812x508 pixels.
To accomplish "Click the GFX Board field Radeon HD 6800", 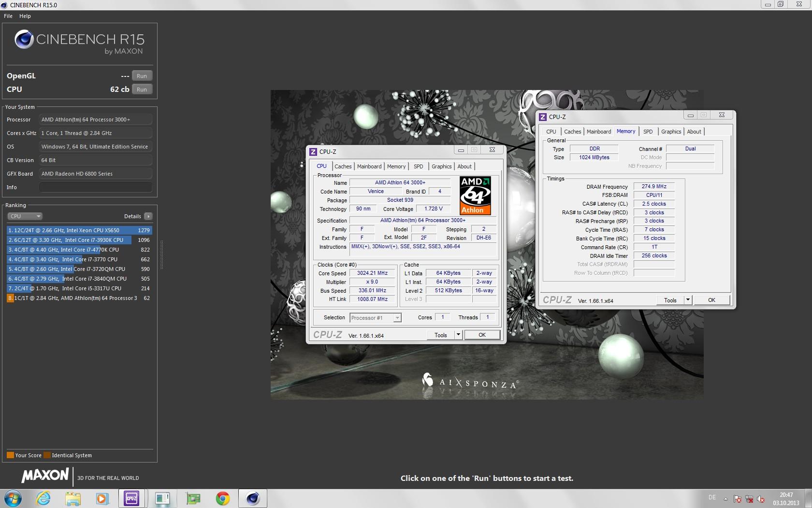I will [x=96, y=174].
